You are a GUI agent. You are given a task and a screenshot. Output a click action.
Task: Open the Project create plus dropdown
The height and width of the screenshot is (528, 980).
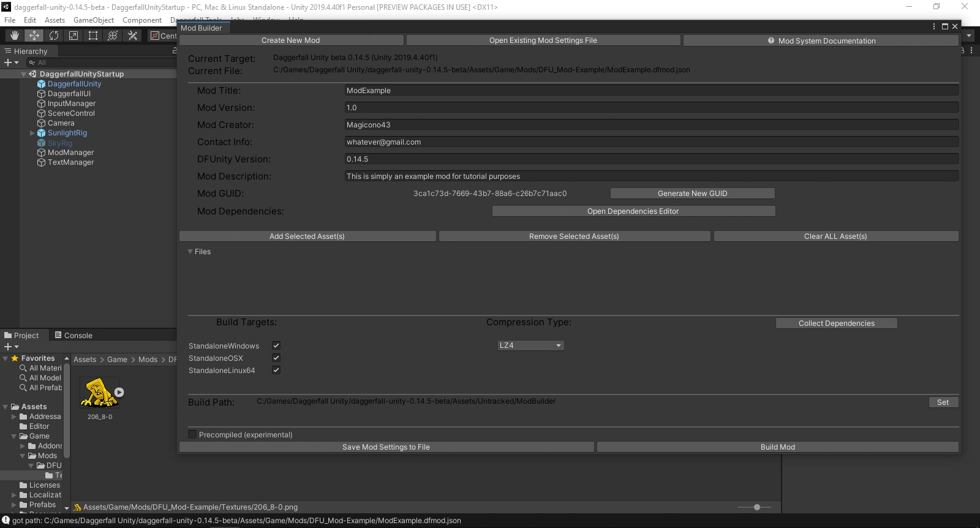[12, 347]
